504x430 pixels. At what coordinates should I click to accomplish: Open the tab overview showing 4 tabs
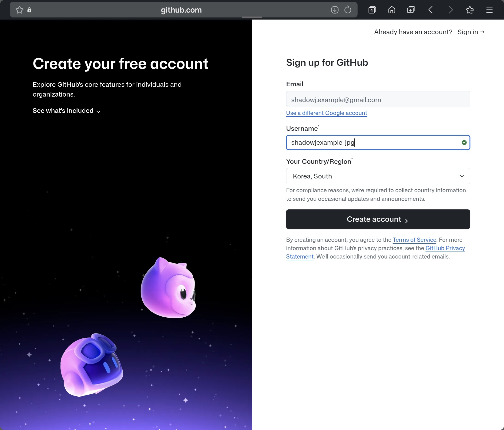tap(372, 10)
